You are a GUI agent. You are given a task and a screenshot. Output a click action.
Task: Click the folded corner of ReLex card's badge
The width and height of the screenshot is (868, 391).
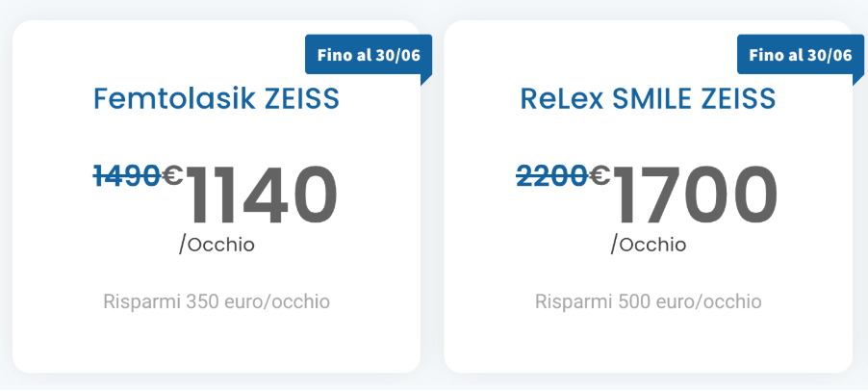[857, 79]
